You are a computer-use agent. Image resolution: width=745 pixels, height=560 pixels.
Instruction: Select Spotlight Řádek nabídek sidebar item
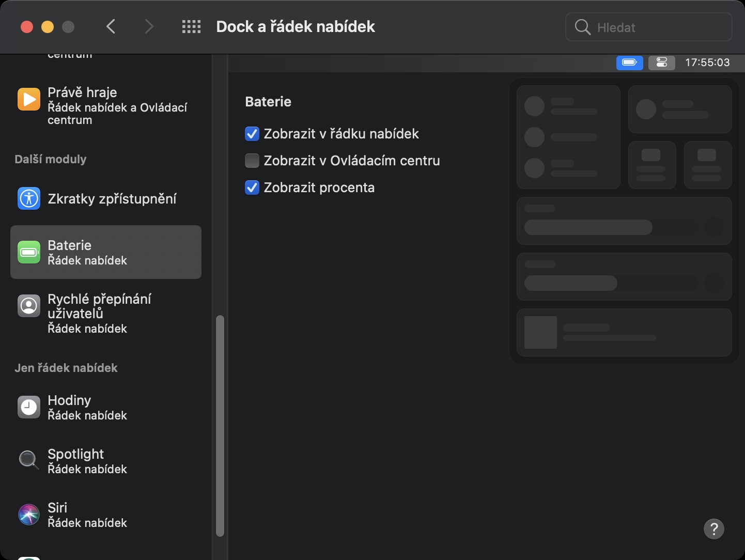coord(87,461)
